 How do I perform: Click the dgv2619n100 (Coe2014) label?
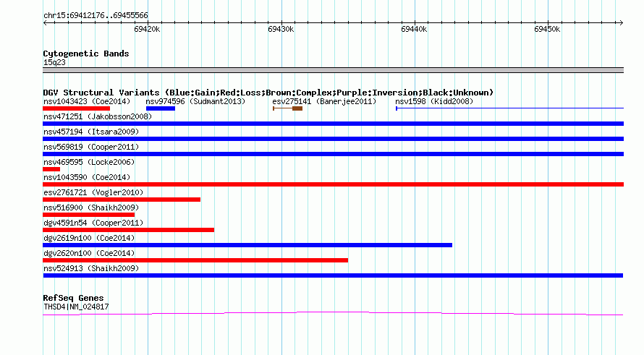pos(89,238)
